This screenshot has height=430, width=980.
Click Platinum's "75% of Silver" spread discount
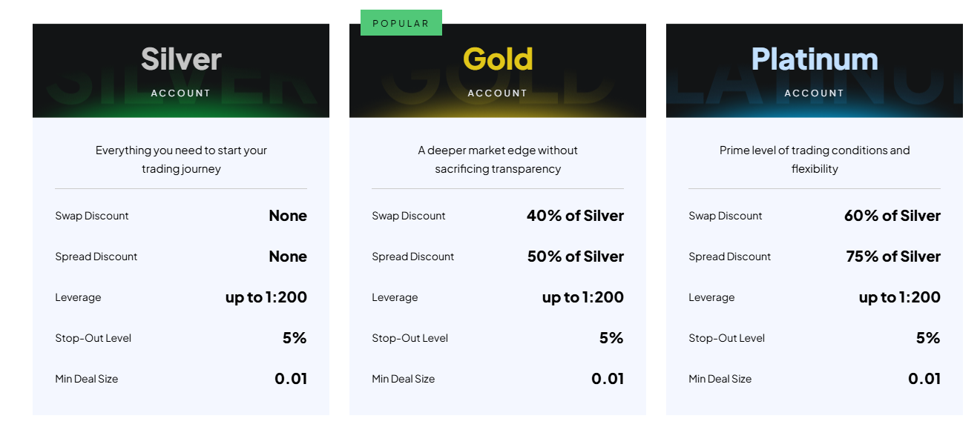click(892, 257)
